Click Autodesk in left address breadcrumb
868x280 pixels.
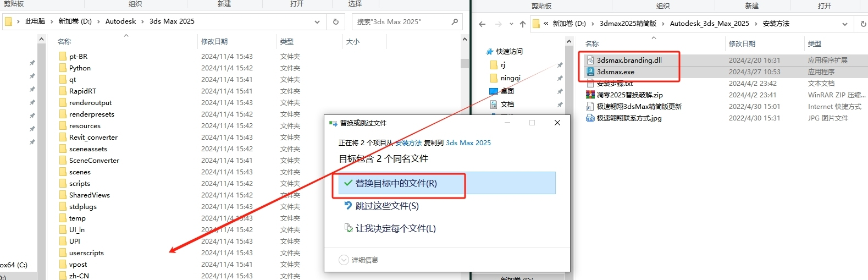click(x=120, y=21)
